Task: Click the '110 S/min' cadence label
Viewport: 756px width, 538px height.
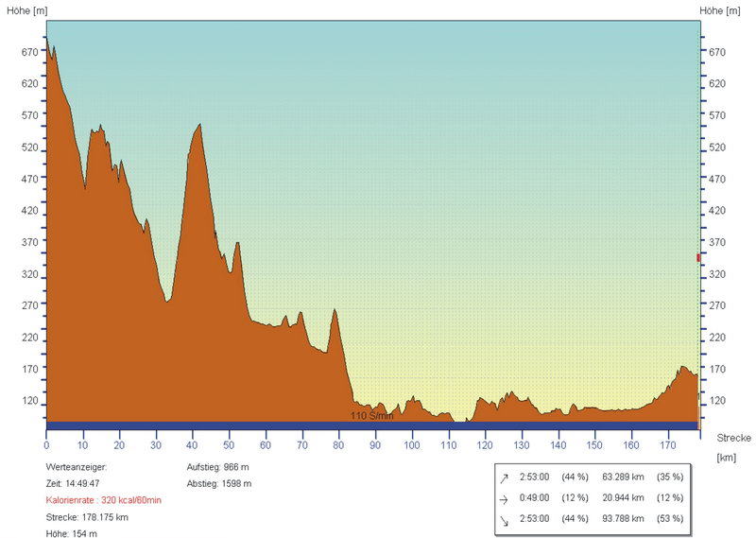Action: click(x=371, y=416)
